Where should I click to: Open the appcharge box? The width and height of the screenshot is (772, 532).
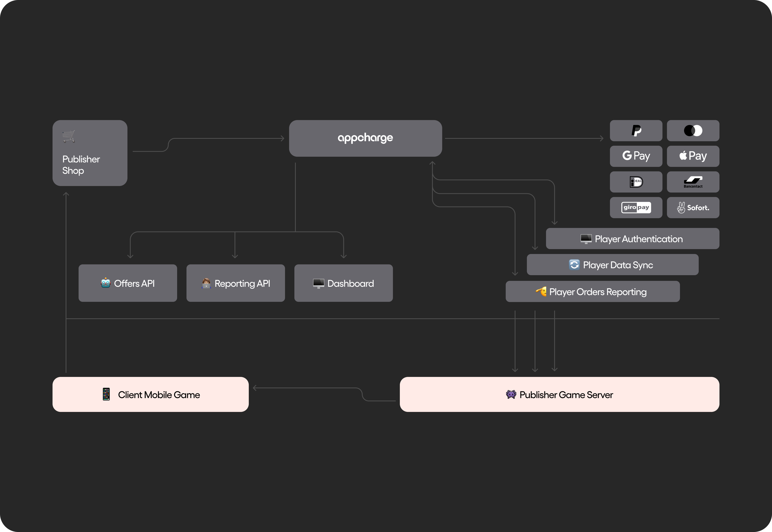click(x=365, y=138)
